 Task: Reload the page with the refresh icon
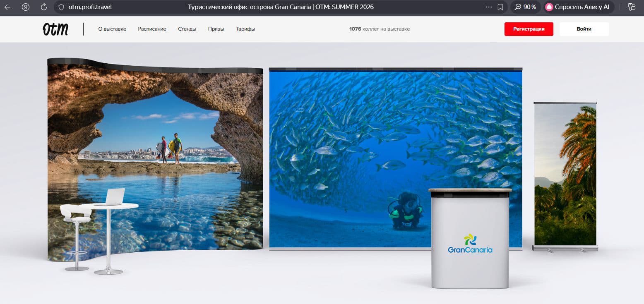44,7
